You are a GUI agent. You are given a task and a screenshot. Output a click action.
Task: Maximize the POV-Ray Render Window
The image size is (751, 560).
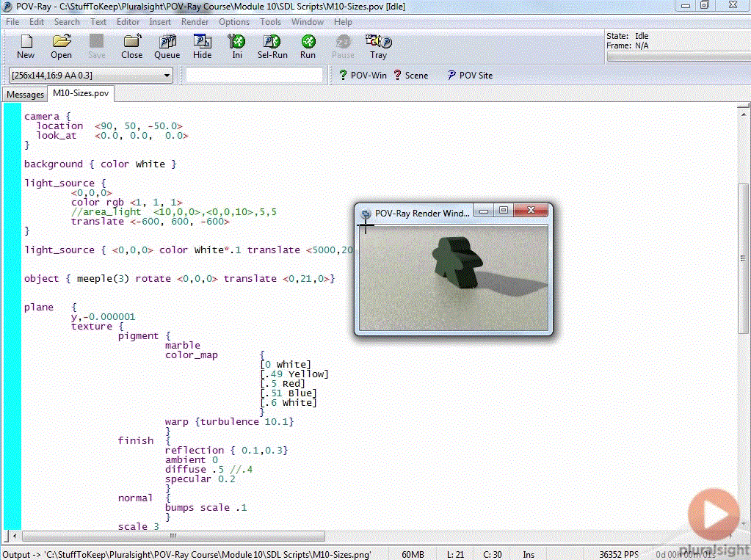click(x=504, y=211)
